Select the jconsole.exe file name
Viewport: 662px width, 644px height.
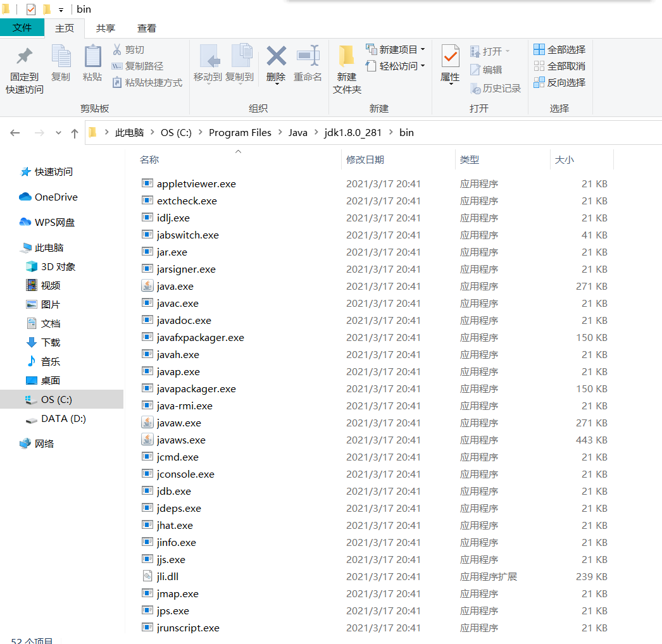[x=186, y=474]
